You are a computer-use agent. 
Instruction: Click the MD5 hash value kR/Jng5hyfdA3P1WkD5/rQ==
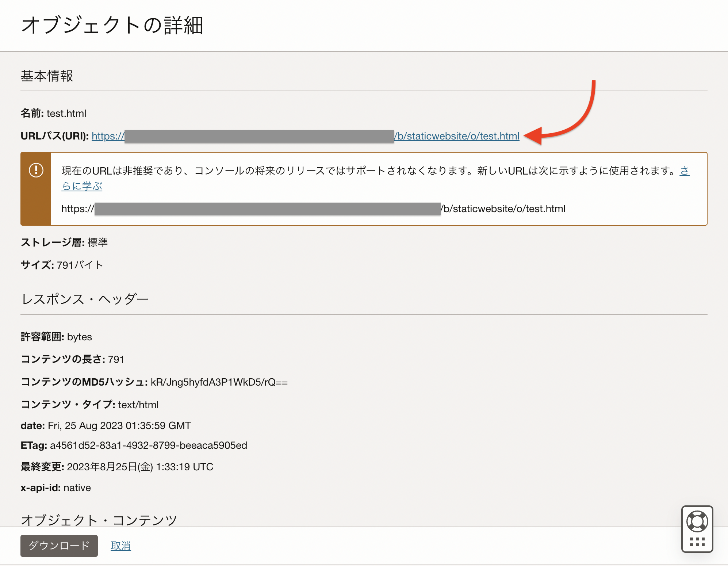(x=219, y=382)
